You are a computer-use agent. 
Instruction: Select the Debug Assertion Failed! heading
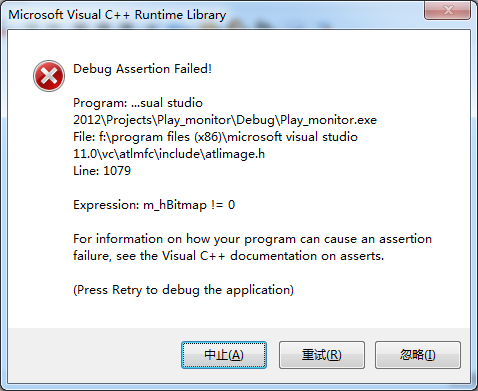[142, 69]
